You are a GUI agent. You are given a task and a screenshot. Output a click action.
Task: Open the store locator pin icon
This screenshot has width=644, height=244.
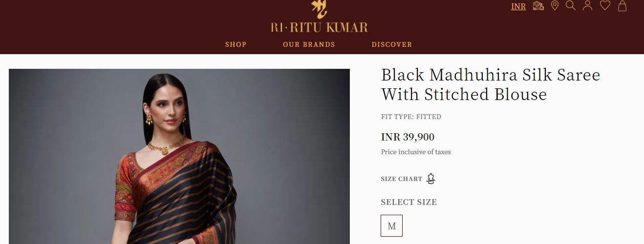[x=555, y=6]
